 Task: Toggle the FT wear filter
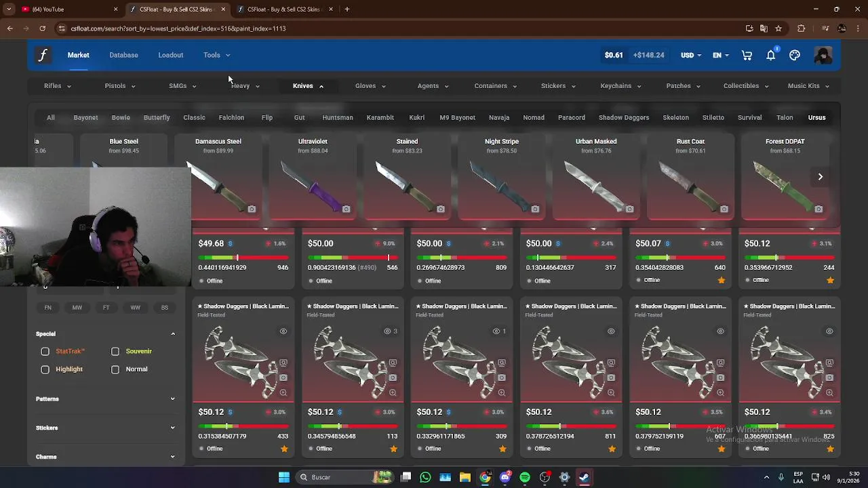pos(106,308)
